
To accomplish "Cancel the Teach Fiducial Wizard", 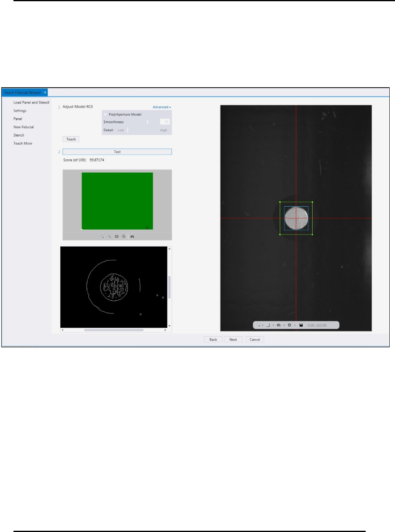I will point(255,340).
